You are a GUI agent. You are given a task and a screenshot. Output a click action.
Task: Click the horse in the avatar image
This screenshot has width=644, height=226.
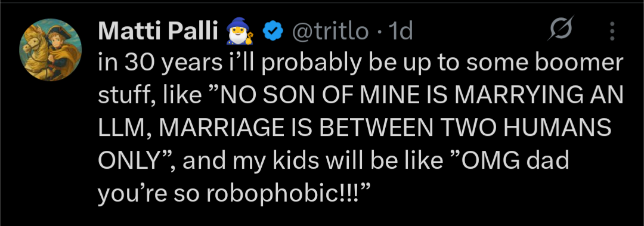[x=35, y=52]
